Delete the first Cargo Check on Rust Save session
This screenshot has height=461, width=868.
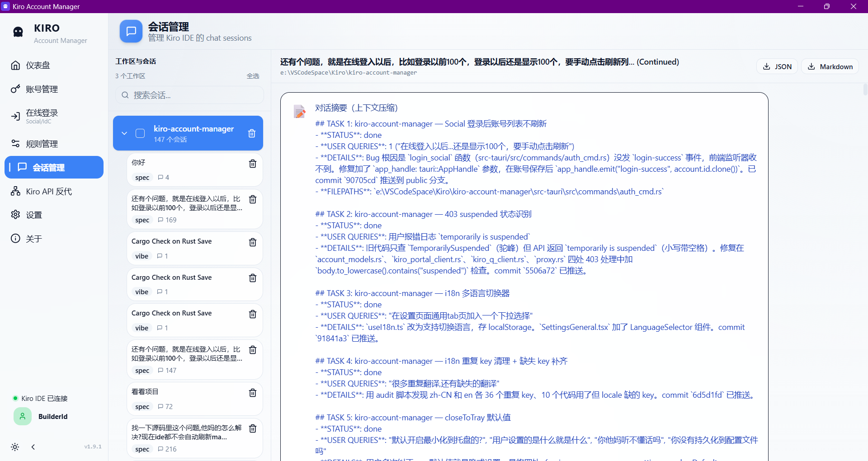click(x=253, y=242)
